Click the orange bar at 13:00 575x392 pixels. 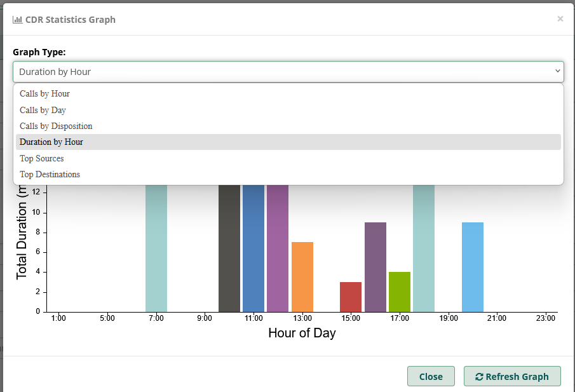tap(302, 276)
